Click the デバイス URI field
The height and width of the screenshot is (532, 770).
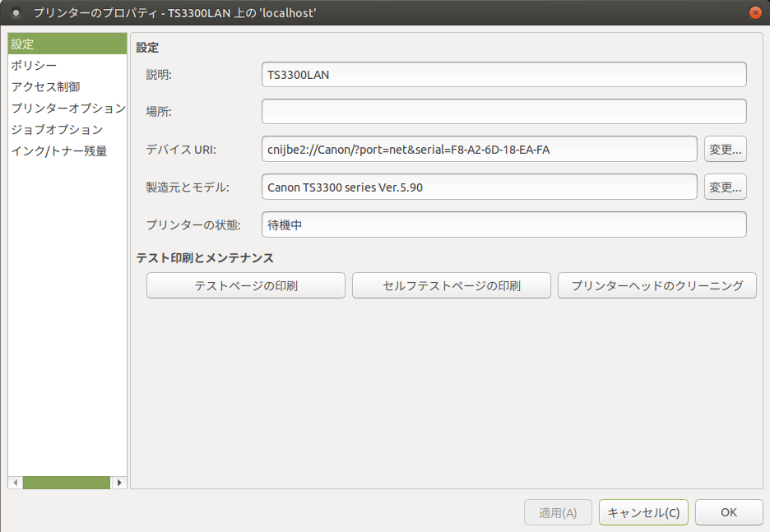pos(479,149)
